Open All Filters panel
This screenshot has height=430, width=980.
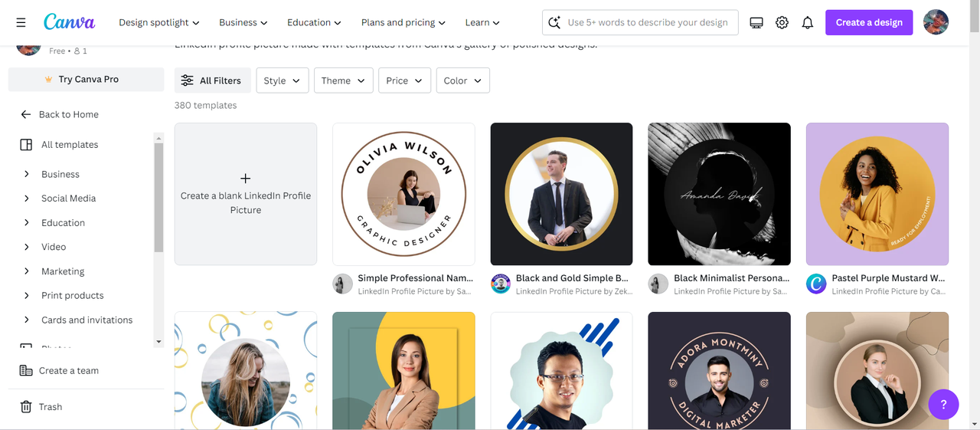211,80
